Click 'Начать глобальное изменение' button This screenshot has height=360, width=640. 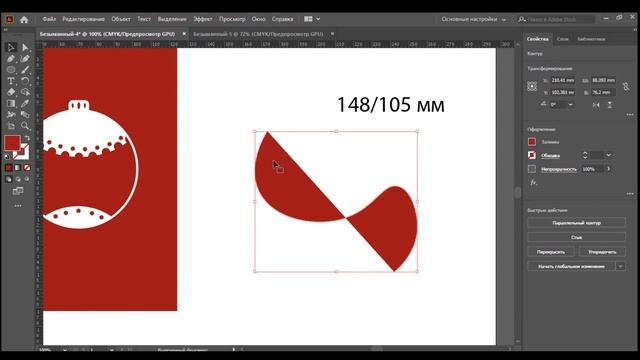coord(571,266)
